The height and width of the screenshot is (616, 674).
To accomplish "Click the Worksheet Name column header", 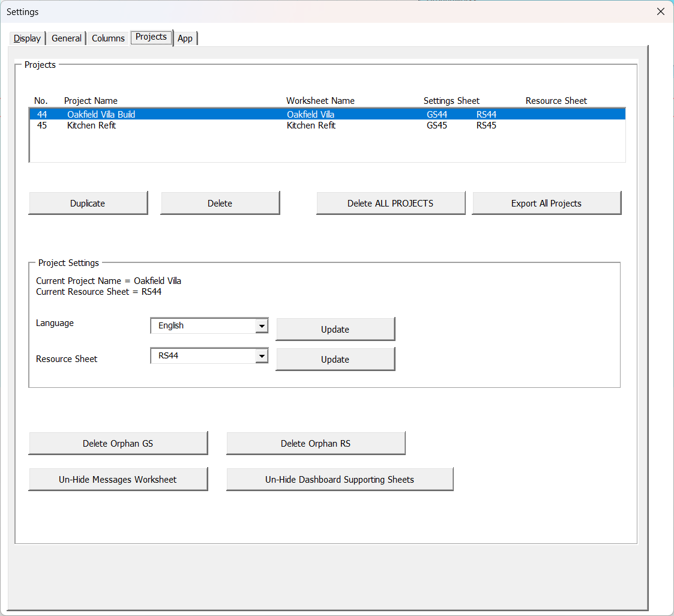I will point(320,101).
